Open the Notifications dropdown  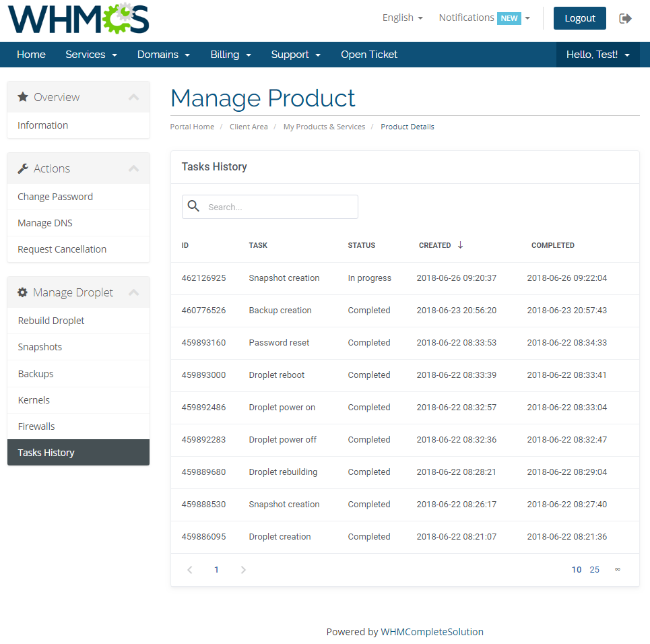click(484, 18)
